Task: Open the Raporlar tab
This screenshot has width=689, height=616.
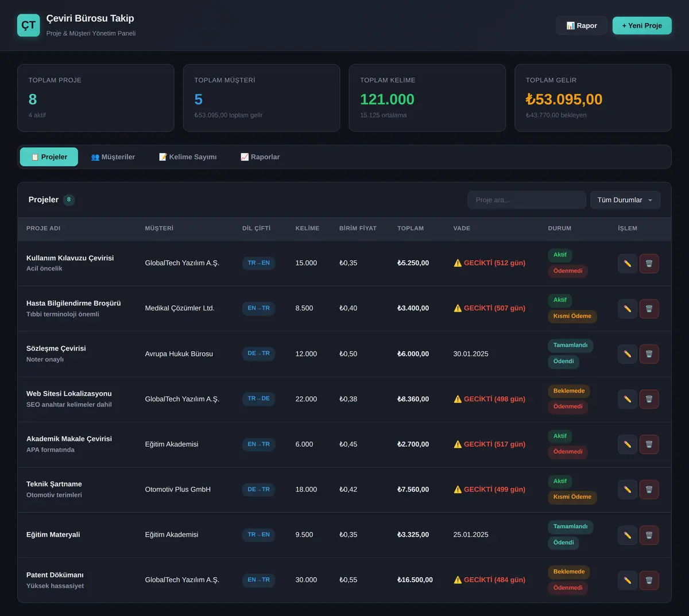Action: click(260, 157)
